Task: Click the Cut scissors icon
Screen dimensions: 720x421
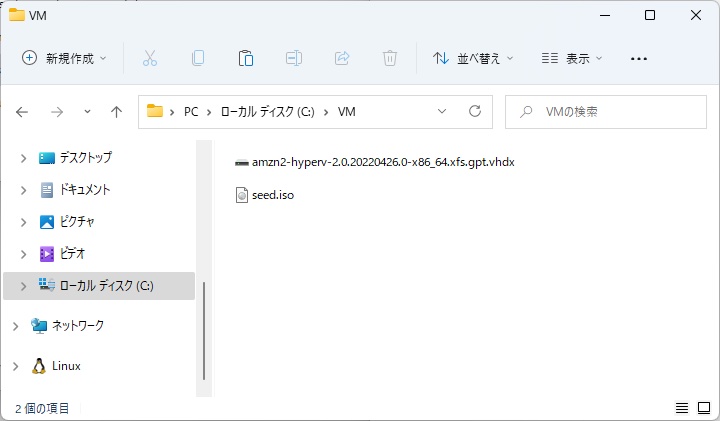Action: click(x=150, y=59)
